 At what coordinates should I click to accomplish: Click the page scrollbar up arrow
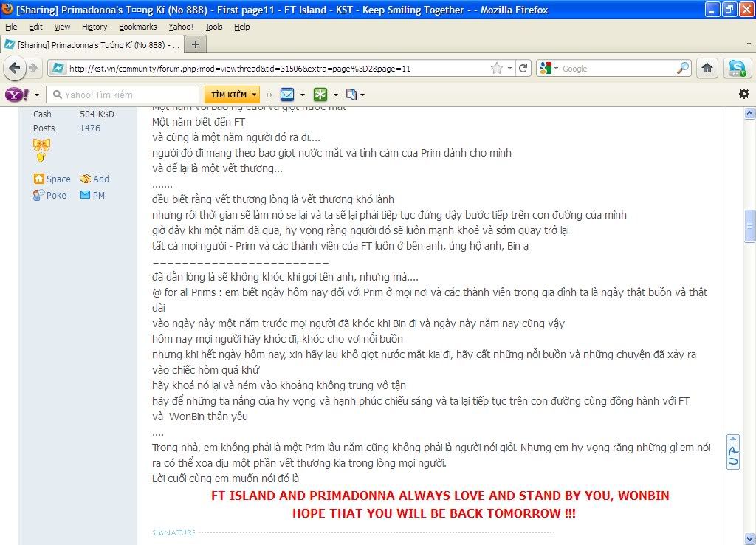pyautogui.click(x=749, y=114)
